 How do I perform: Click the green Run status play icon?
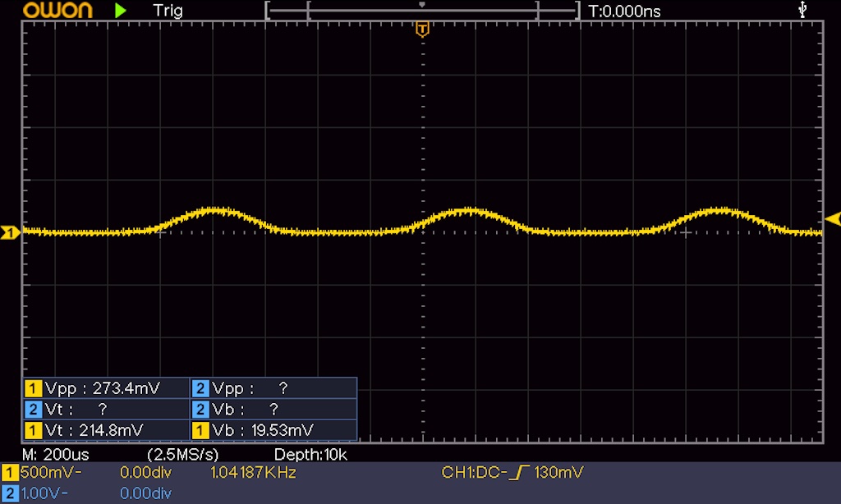121,11
